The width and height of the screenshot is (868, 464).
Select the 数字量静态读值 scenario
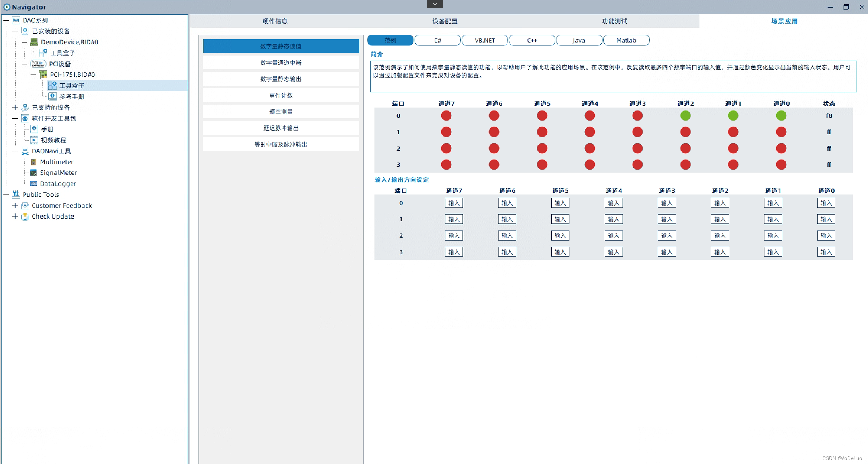pyautogui.click(x=281, y=46)
